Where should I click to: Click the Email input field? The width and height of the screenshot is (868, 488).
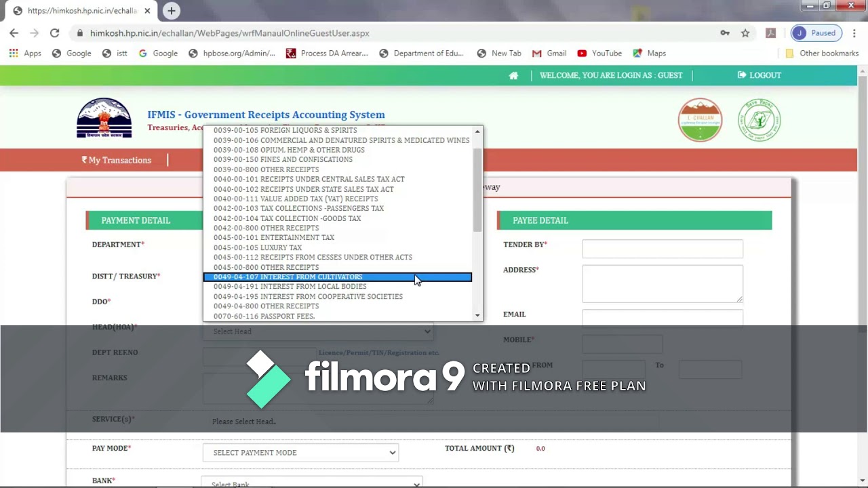(x=663, y=317)
